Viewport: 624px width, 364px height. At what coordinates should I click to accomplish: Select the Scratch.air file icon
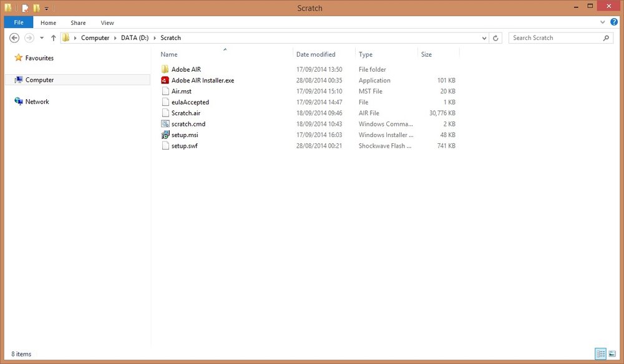click(x=165, y=113)
